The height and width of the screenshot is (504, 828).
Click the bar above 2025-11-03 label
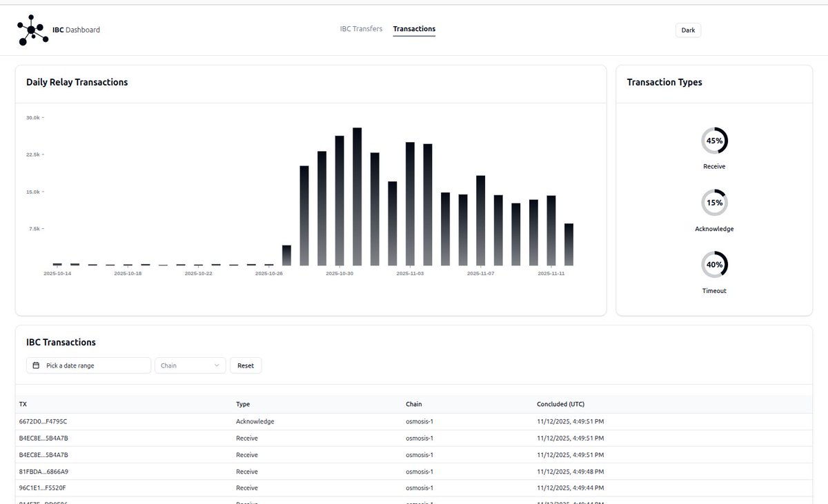(x=410, y=204)
